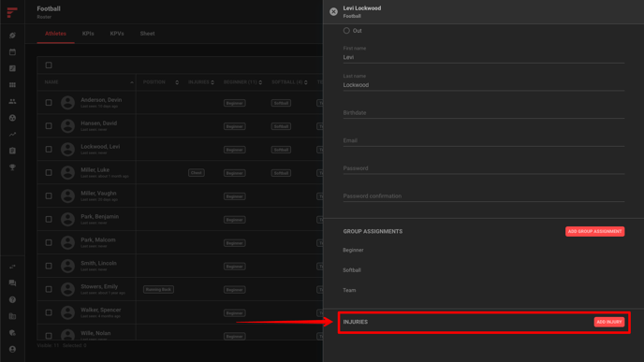644x362 pixels.
Task: Open the trophy icon in the sidebar
Action: [x=12, y=167]
